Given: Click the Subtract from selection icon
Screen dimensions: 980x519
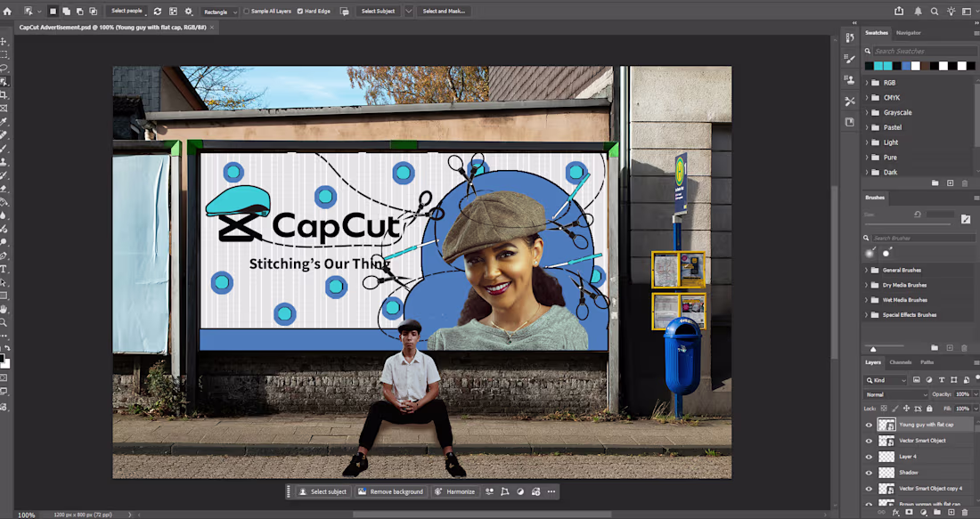Looking at the screenshot, I should (79, 12).
